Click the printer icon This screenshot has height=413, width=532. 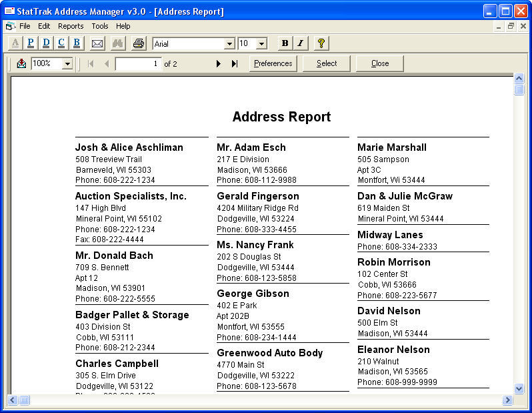[139, 43]
